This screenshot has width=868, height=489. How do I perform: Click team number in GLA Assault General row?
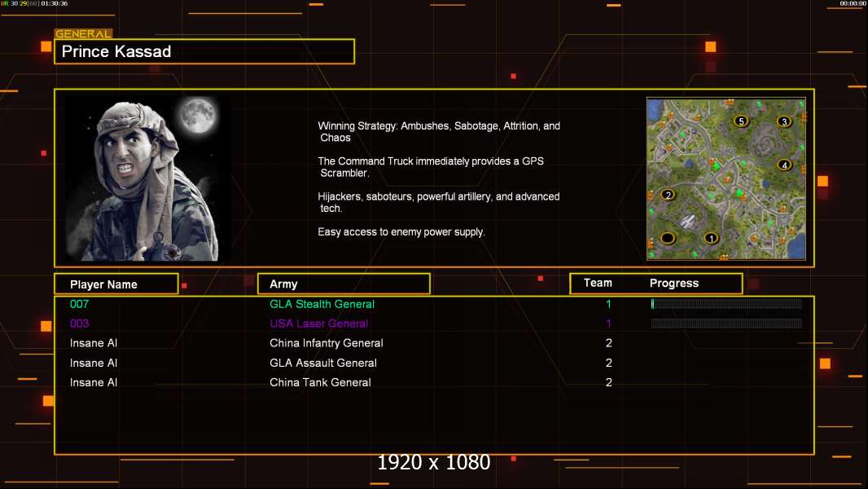[608, 363]
